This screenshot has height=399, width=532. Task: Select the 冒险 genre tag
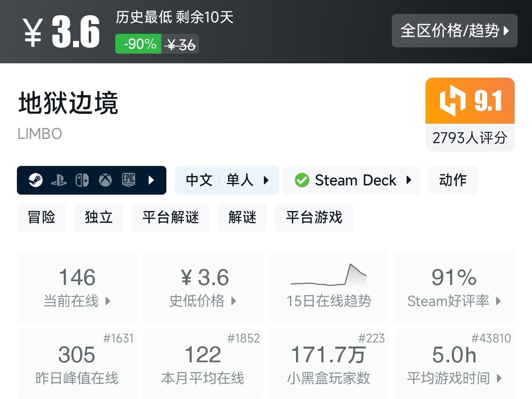(41, 217)
